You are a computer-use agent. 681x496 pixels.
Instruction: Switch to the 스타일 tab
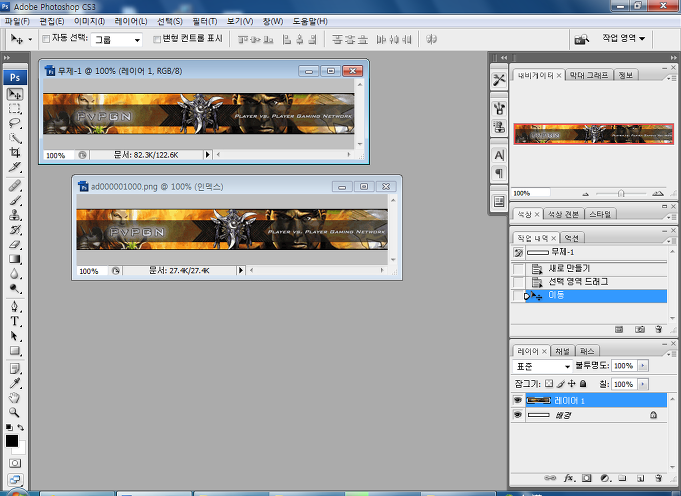click(600, 214)
